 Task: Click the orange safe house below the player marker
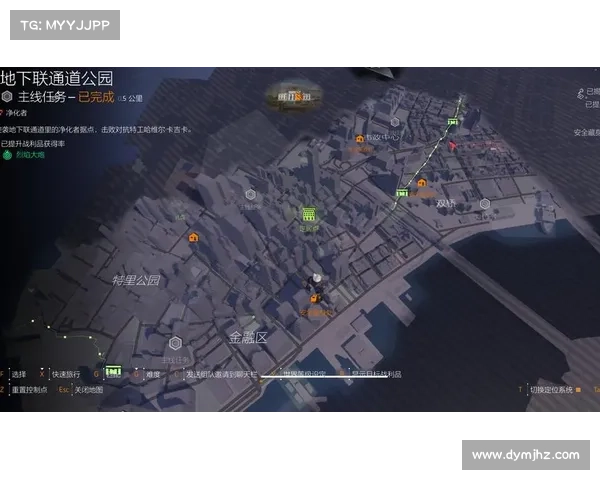pos(315,299)
